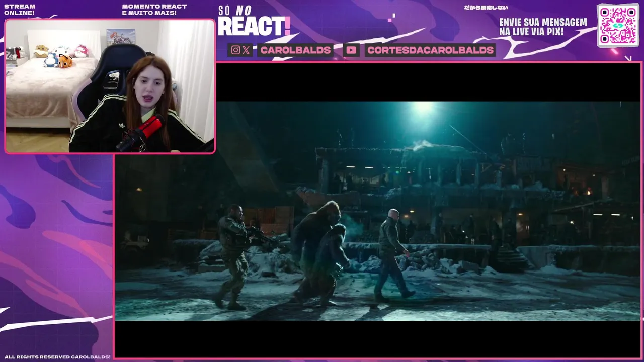The width and height of the screenshot is (644, 362).
Task: Click the 'STREAM ONLINE!' text
Action: tap(20, 10)
